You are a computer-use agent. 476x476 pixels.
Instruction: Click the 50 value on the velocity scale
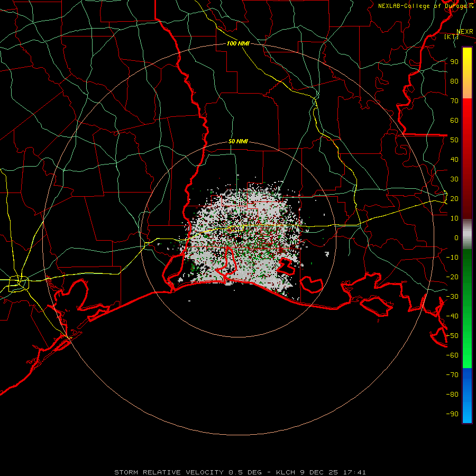(454, 140)
